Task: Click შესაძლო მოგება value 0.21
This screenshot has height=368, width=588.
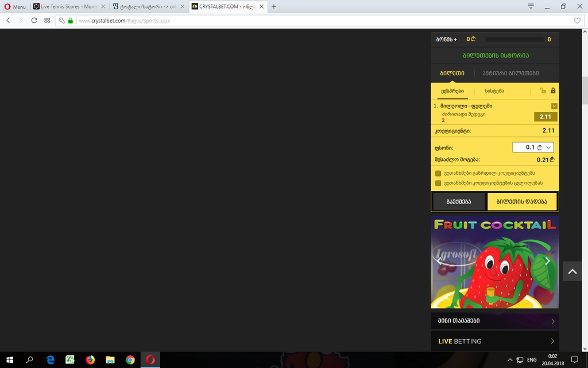Action: click(546, 160)
